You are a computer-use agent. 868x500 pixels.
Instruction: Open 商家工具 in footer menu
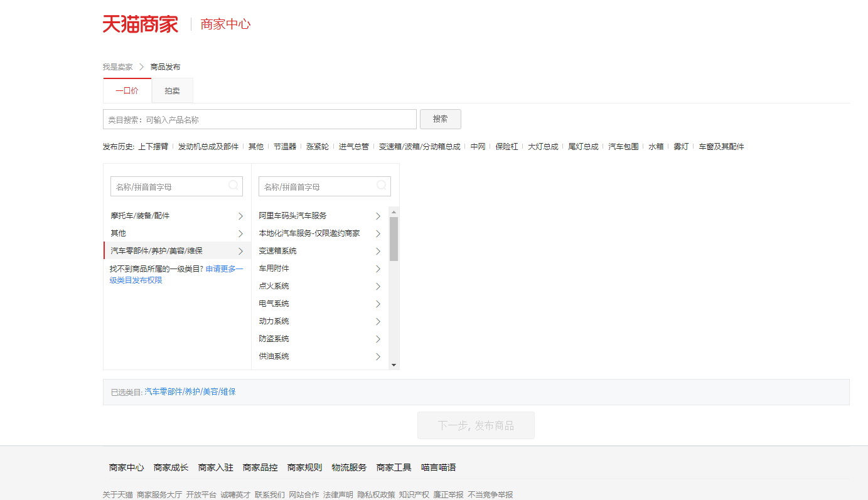pyautogui.click(x=394, y=467)
